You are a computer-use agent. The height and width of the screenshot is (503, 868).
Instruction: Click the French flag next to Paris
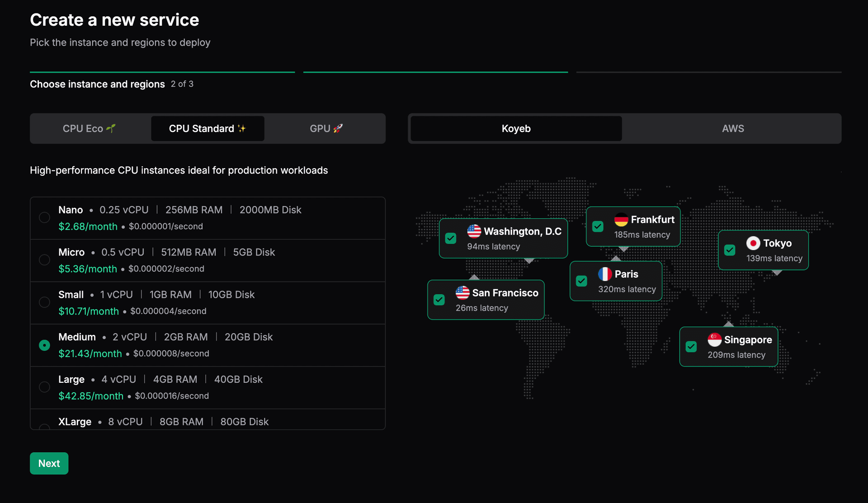(x=605, y=274)
